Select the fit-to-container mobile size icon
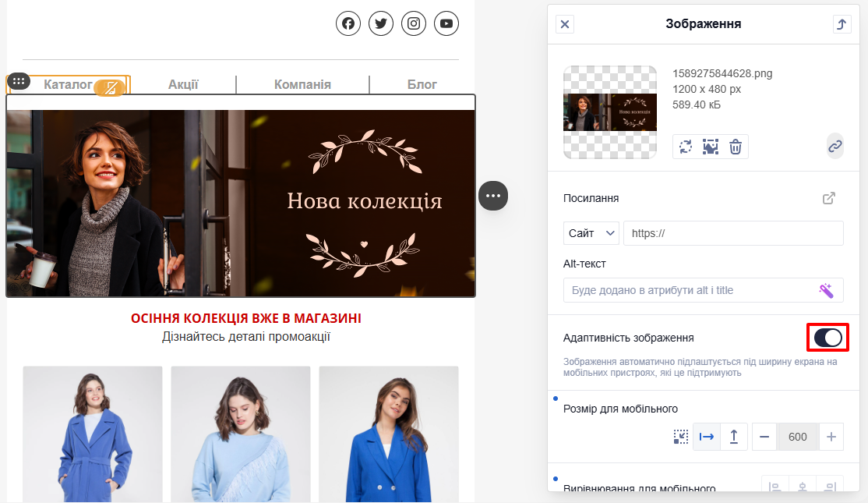 point(681,437)
